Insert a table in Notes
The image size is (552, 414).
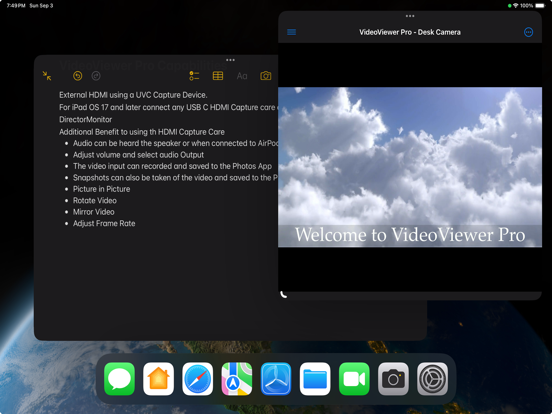[x=218, y=76]
